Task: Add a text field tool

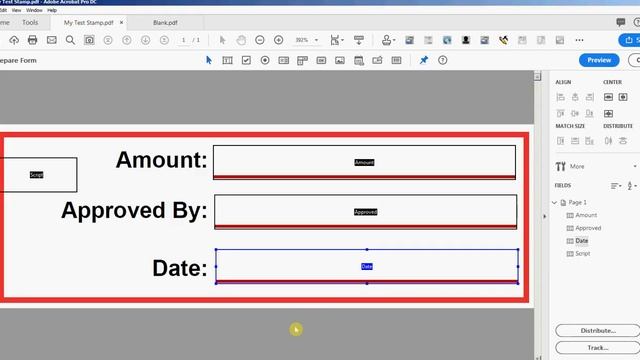Action: click(227, 60)
